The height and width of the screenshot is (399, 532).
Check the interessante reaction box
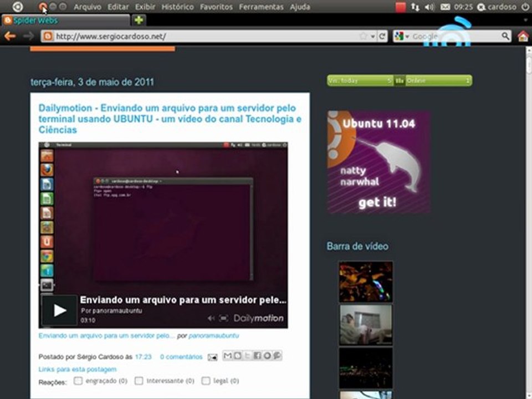tap(139, 381)
